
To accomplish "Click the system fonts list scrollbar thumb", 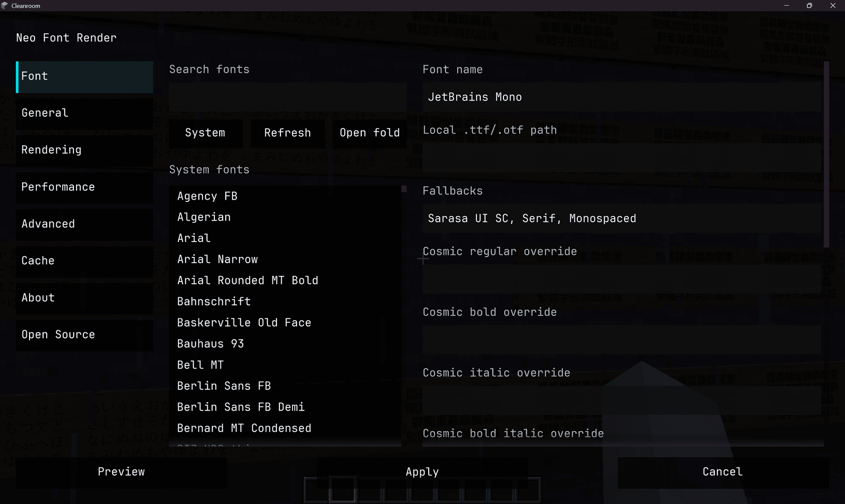I will click(x=404, y=189).
